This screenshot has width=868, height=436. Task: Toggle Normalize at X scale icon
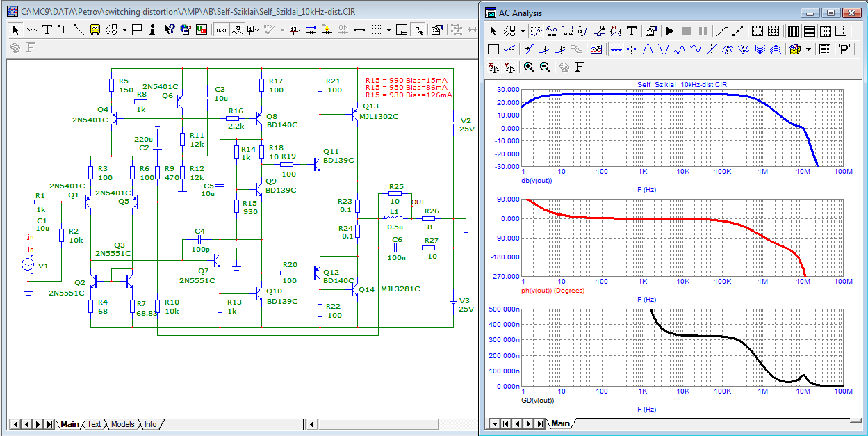[x=493, y=67]
